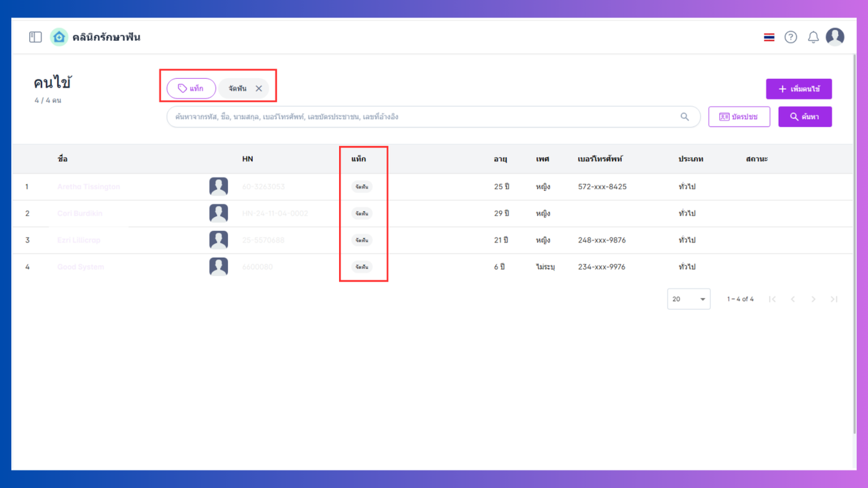This screenshot has width=868, height=488.
Task: Click the คลินิกรักษาฟัน clinic title
Action: point(106,37)
